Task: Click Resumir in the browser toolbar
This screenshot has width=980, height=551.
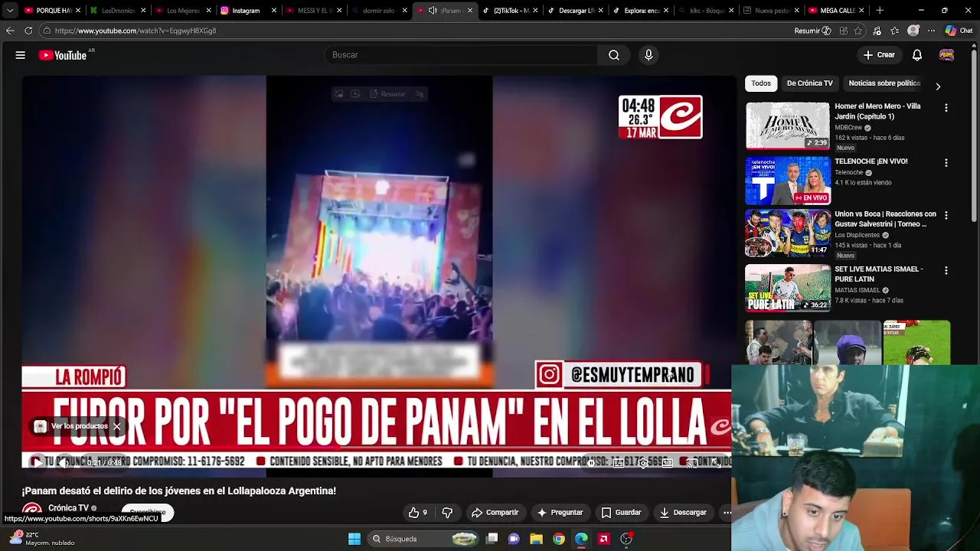Action: pos(812,31)
